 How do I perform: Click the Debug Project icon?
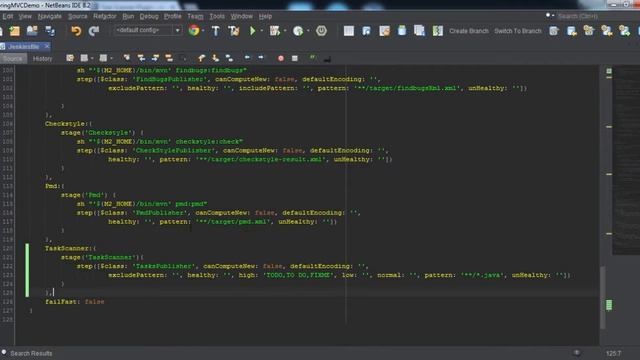pos(275,31)
